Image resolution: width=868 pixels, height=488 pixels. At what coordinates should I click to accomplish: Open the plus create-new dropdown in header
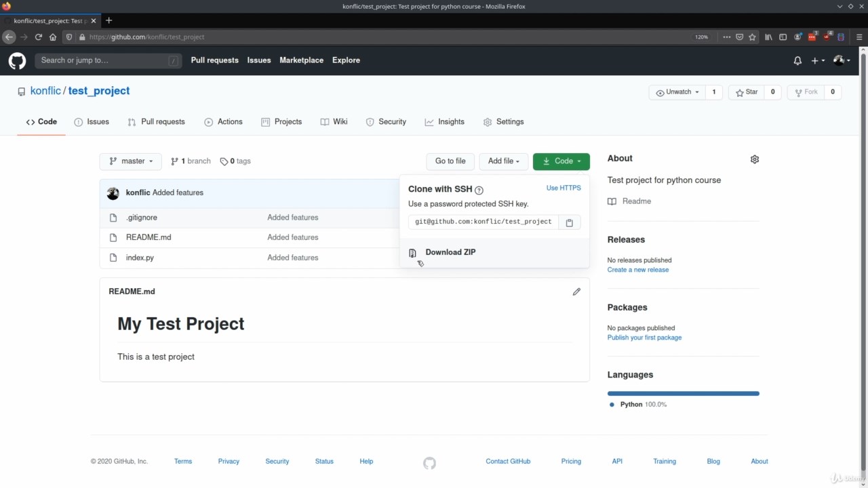pyautogui.click(x=818, y=61)
